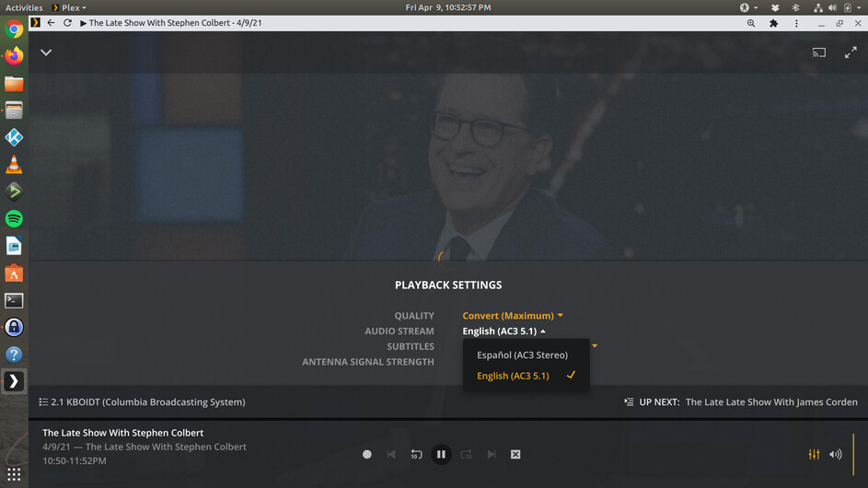Click the 10:50-11:52PM air time text
This screenshot has height=488, width=868.
(x=75, y=461)
